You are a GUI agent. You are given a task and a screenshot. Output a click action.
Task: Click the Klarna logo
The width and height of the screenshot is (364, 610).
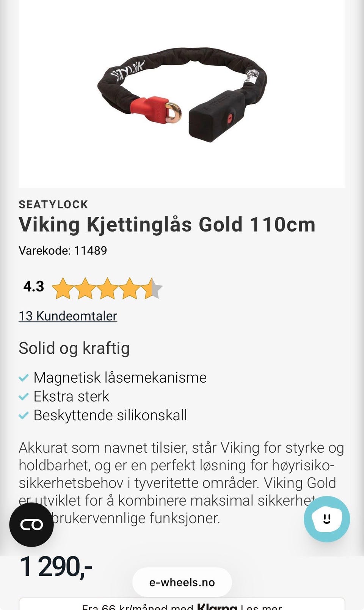(x=217, y=606)
